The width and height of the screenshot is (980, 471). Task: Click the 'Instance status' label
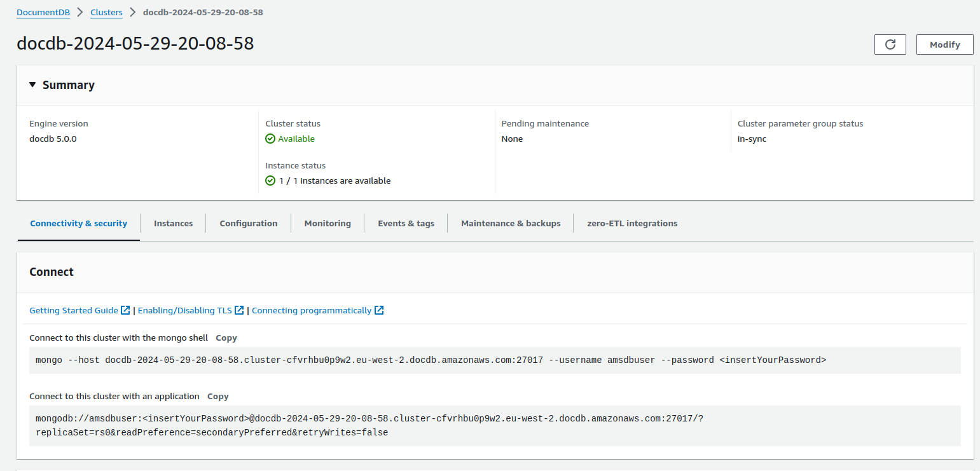coord(295,165)
